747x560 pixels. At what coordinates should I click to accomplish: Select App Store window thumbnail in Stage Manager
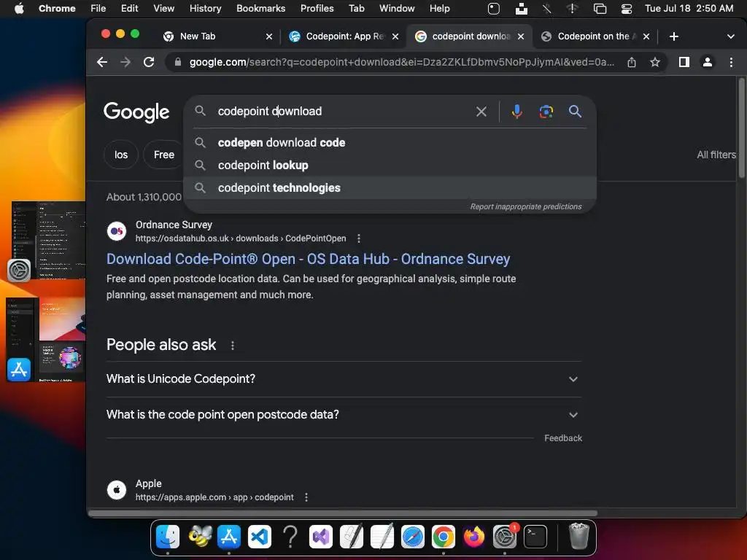[x=46, y=340]
